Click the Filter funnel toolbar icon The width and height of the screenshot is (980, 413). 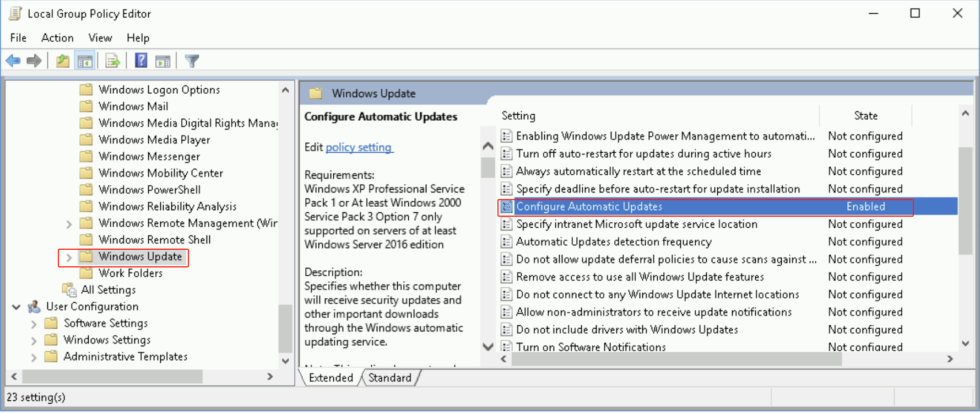coord(192,61)
